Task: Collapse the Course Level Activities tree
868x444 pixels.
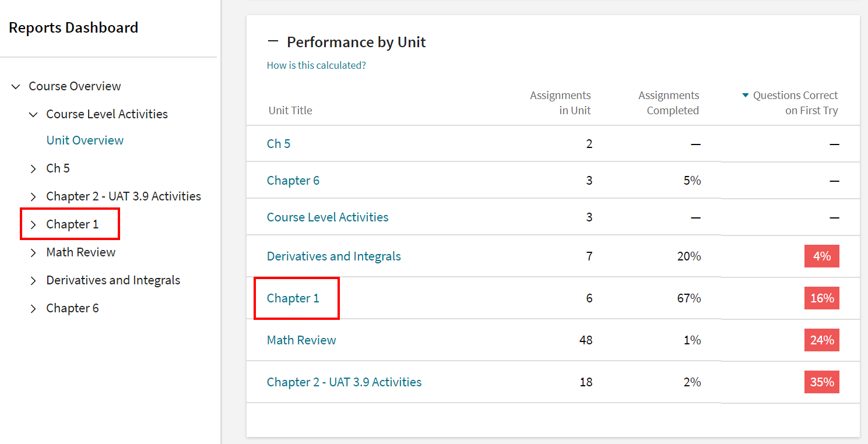Action: (33, 114)
